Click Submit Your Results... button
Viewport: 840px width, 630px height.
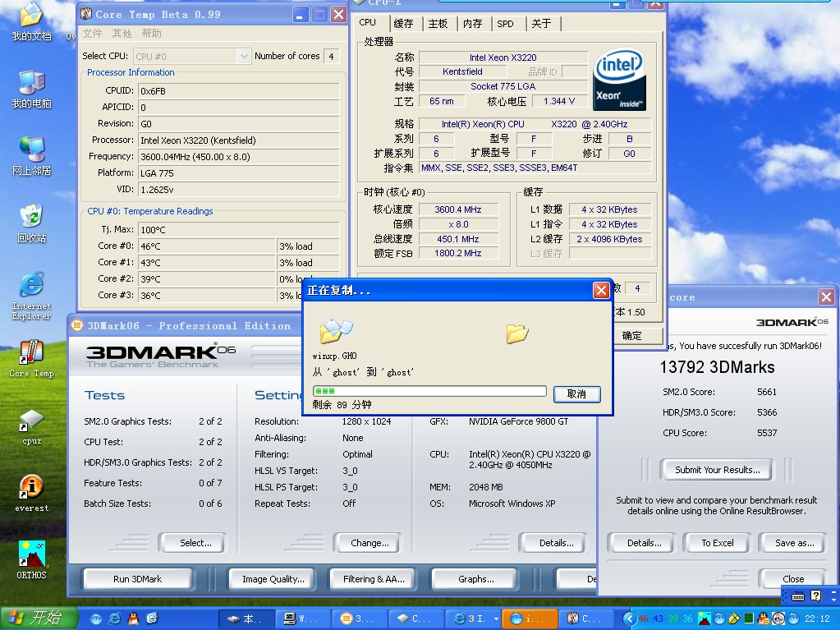coord(718,470)
